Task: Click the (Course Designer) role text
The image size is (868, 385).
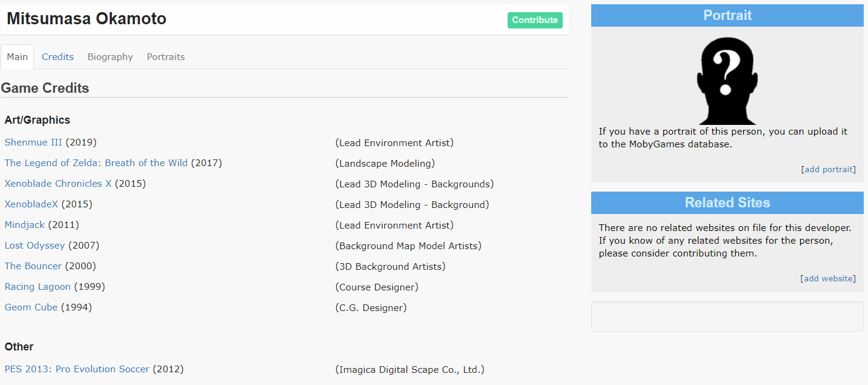Action: (377, 287)
